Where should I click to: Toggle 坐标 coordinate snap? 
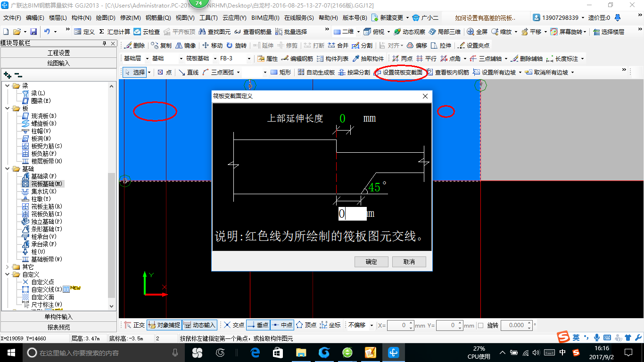point(330,325)
